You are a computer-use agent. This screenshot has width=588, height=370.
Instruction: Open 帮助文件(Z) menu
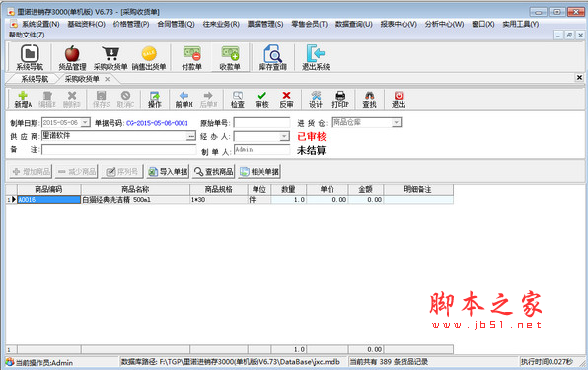(x=27, y=35)
